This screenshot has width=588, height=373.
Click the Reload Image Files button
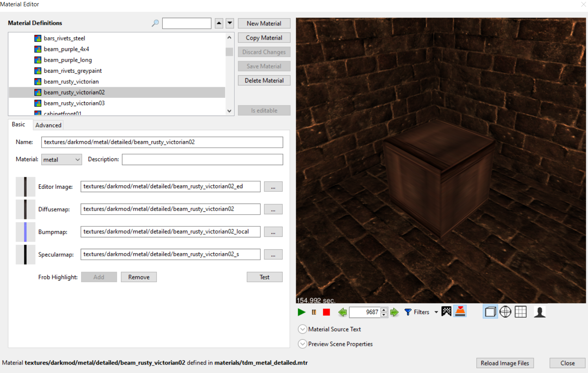click(x=505, y=363)
